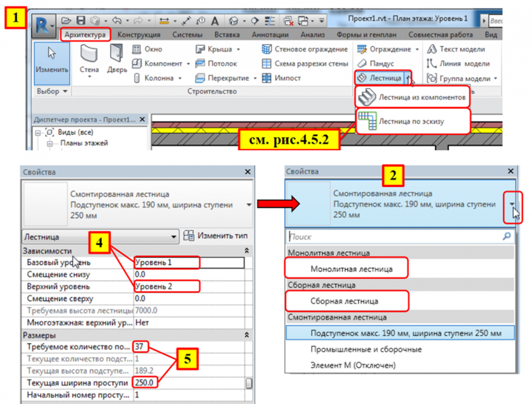
Task: Expand the Виды (все) tree node
Action: (x=36, y=132)
